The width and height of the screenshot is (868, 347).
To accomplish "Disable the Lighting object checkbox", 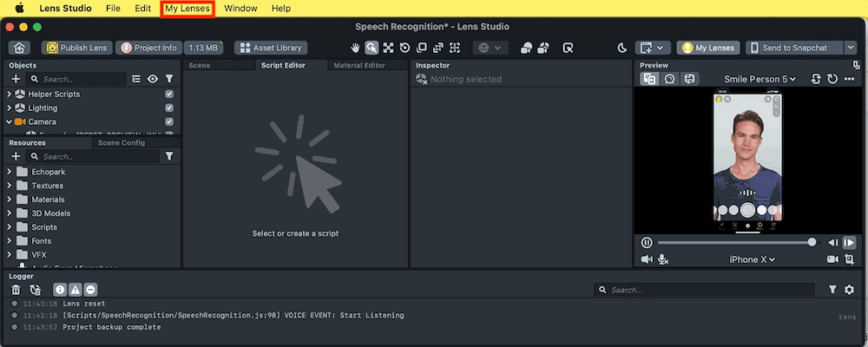I will [x=169, y=108].
